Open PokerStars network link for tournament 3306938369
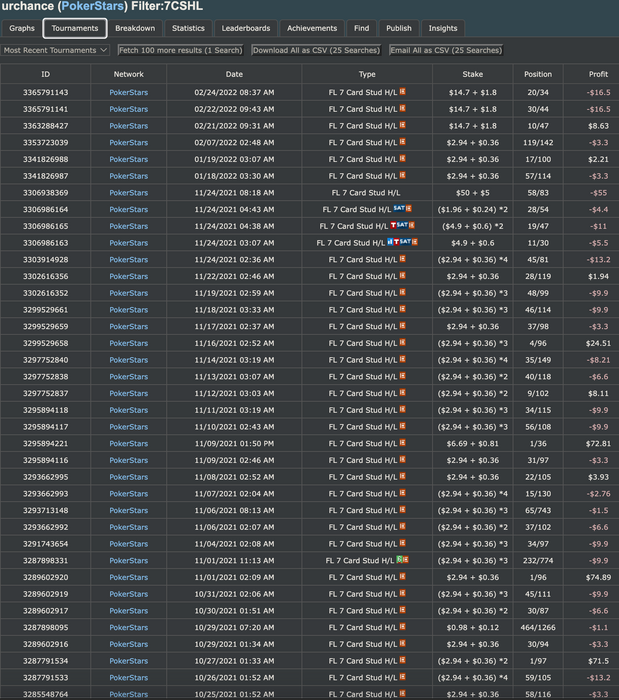 [129, 193]
